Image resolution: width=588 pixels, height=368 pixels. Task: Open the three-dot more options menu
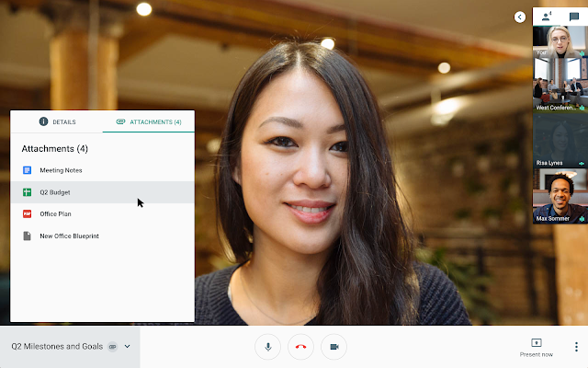576,347
